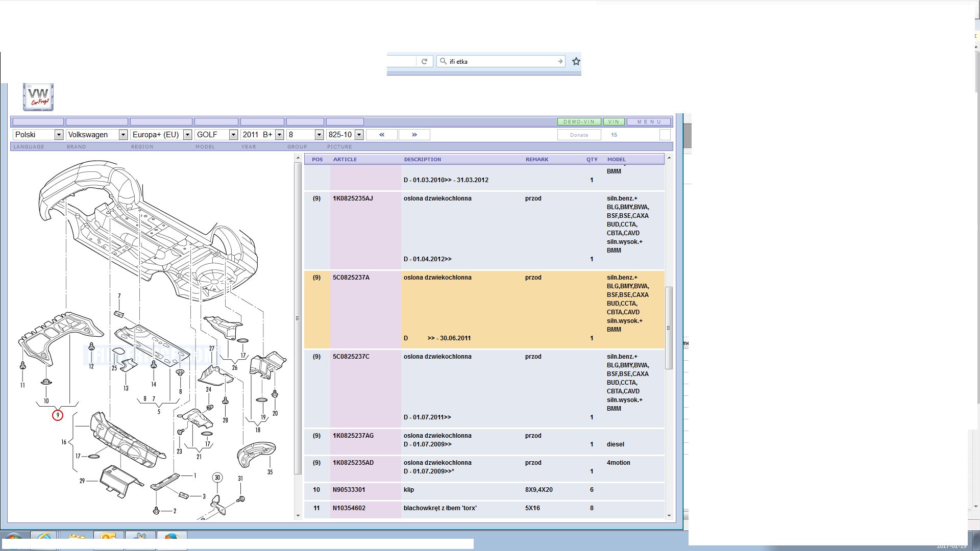Screen dimensions: 980x551
Task: Click the diagram pane scroll down arrow
Action: tap(298, 516)
